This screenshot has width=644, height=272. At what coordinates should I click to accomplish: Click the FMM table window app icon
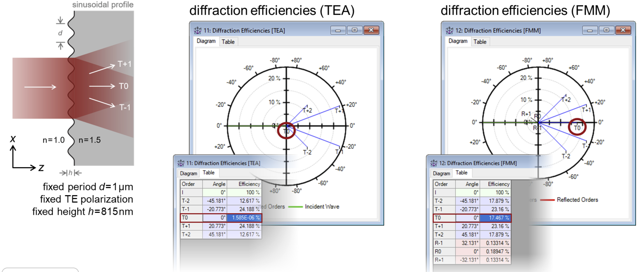click(434, 163)
